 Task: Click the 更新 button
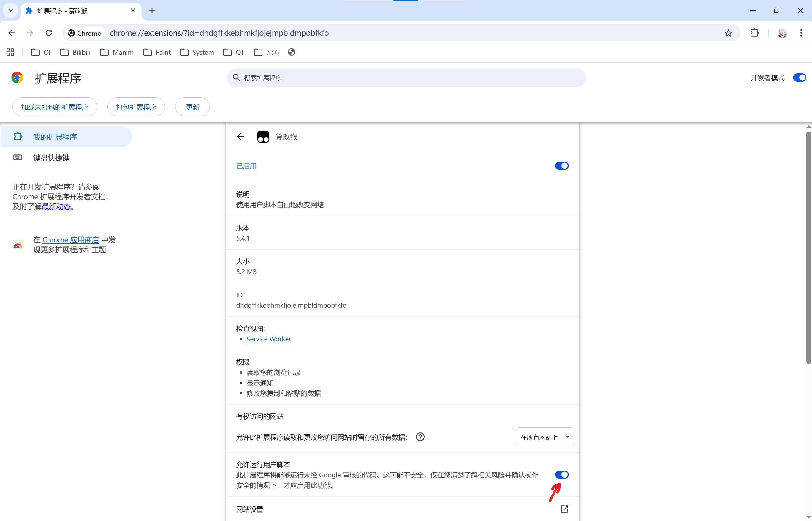pos(192,107)
